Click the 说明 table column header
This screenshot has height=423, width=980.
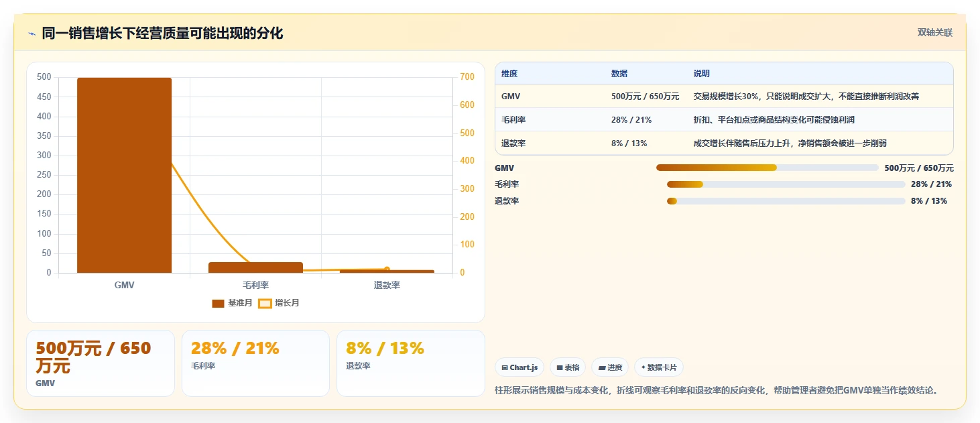702,74
